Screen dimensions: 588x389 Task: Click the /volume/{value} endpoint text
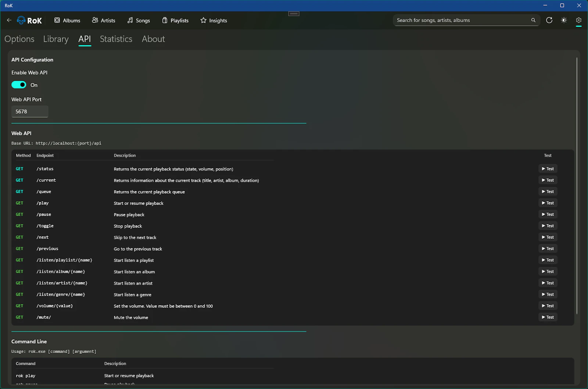click(55, 306)
